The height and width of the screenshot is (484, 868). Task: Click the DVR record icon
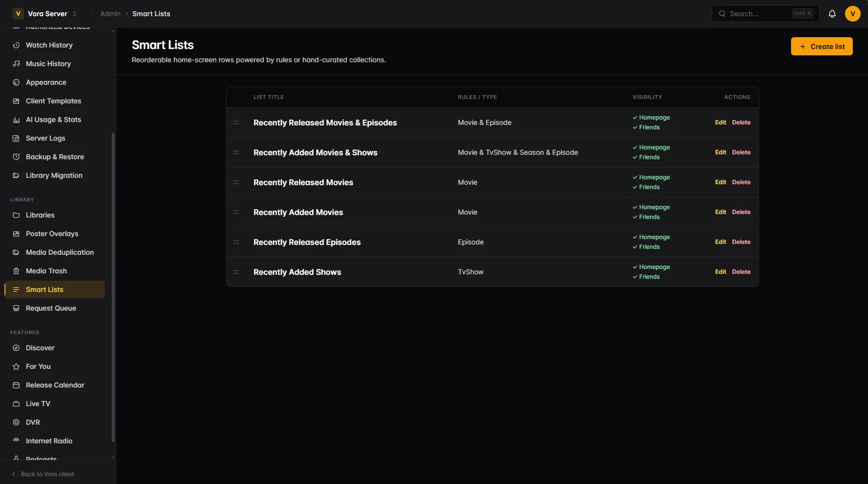point(16,422)
